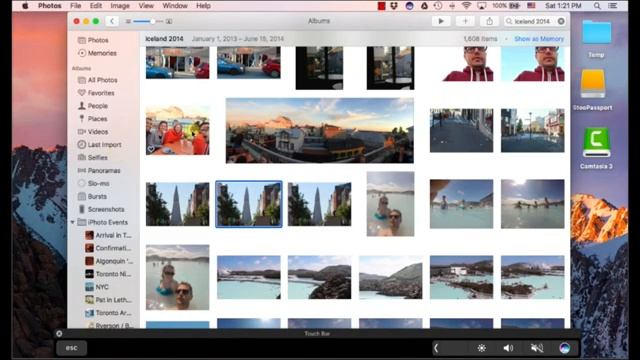Open the Panoramas album
640x360 pixels.
pos(104,171)
